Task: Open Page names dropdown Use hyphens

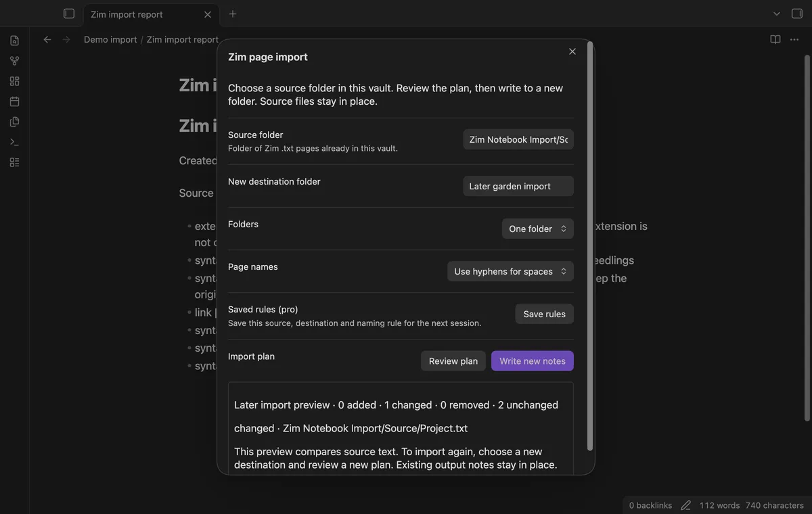Action: 510,271
